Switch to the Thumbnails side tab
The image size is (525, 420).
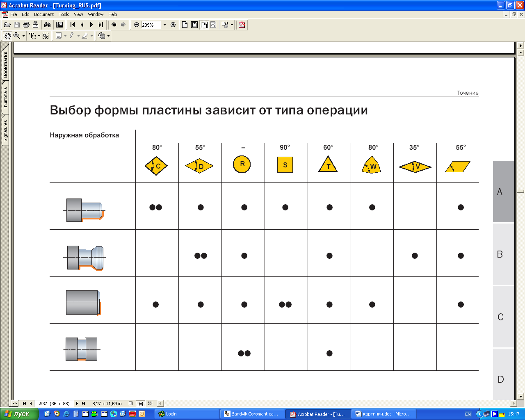5,98
